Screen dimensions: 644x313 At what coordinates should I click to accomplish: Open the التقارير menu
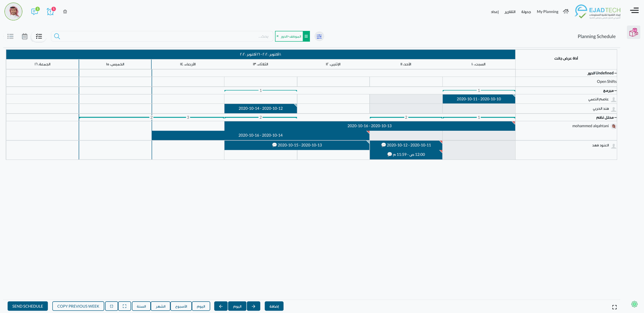510,12
